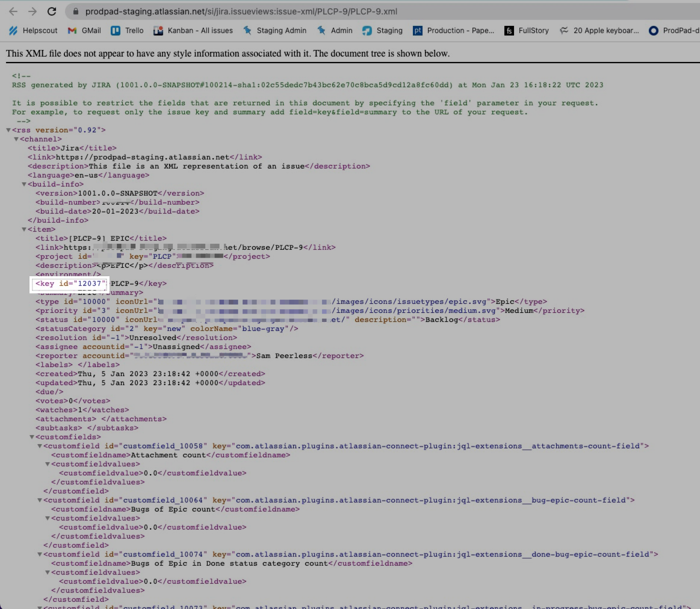Open the Helpscout bookmark
This screenshot has width=700, height=609.
(33, 30)
